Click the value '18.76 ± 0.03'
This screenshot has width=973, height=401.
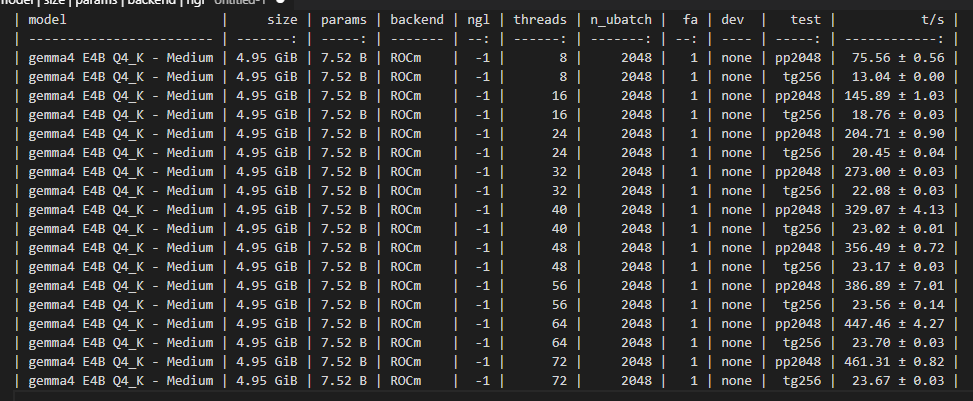pyautogui.click(x=898, y=115)
